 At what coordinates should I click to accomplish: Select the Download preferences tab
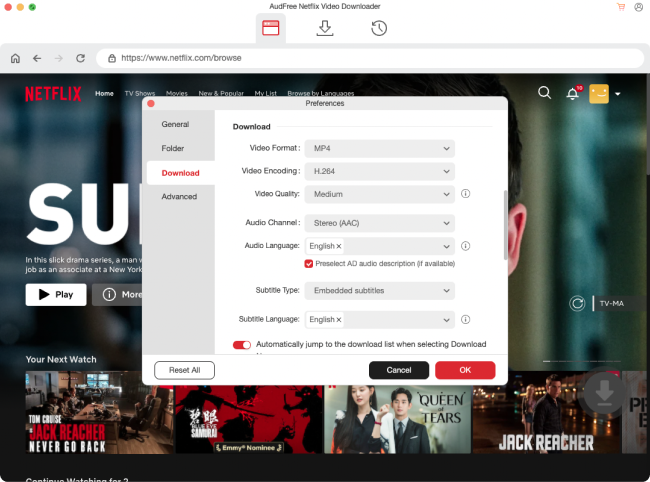coord(180,173)
